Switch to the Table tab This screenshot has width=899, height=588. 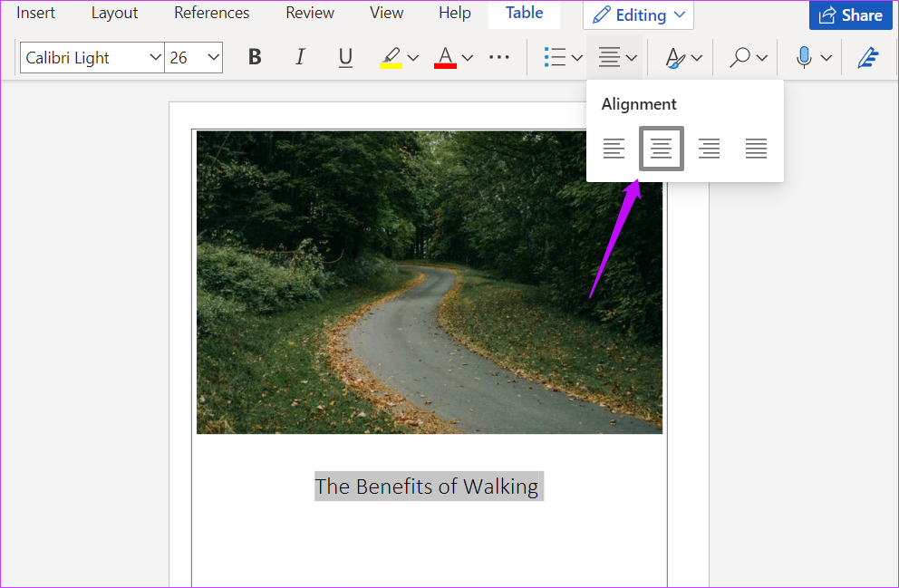tap(524, 13)
